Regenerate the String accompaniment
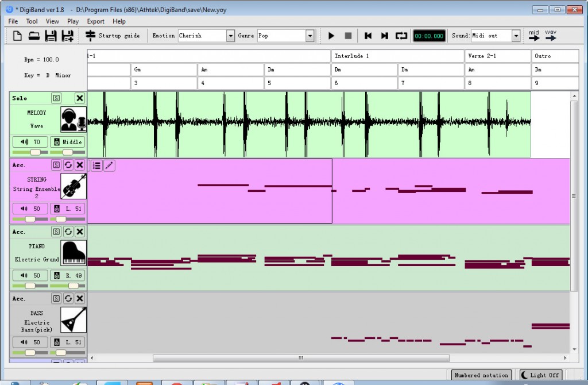 [68, 165]
